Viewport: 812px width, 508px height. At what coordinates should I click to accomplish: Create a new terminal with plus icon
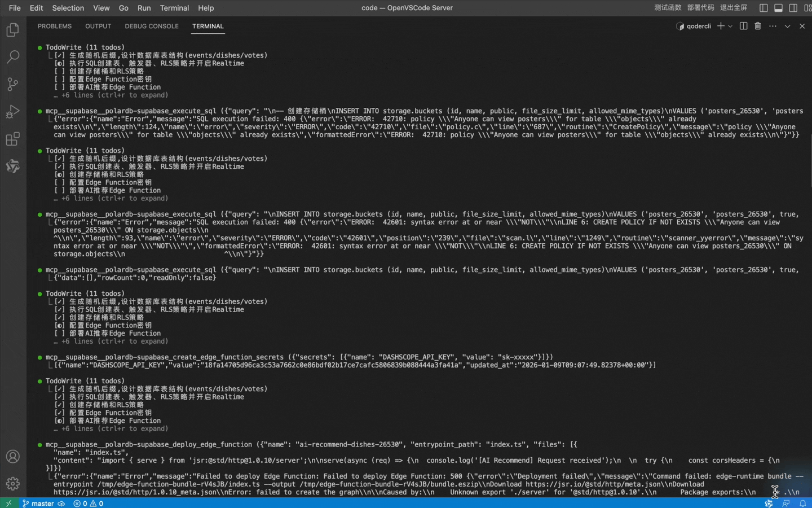(720, 26)
